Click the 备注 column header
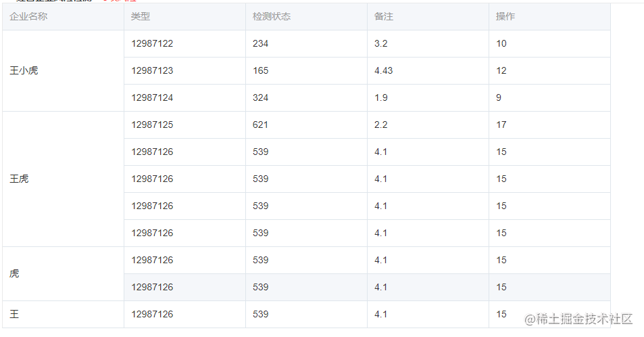Image resolution: width=644 pixels, height=337 pixels. click(383, 16)
